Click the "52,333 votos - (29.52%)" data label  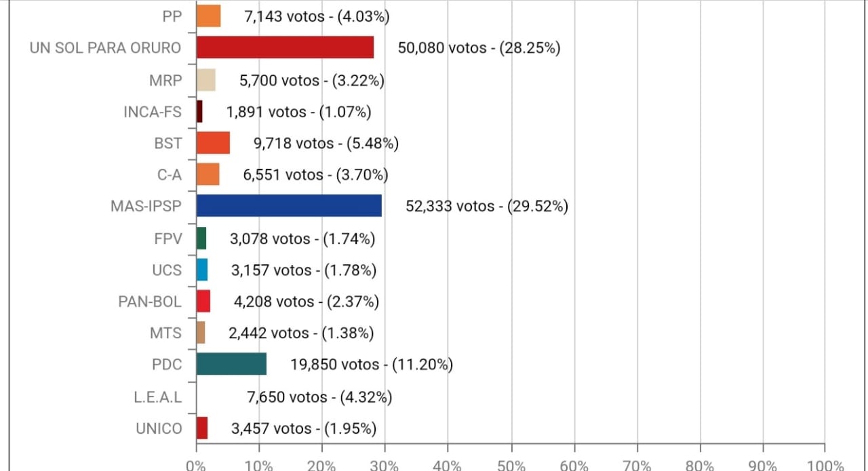coord(487,206)
